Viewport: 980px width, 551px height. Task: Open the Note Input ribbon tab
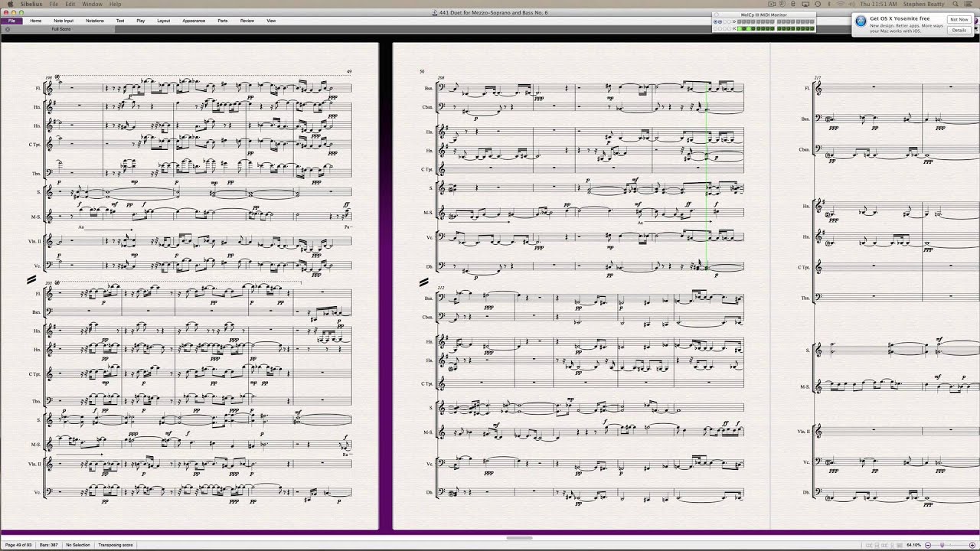coord(64,21)
